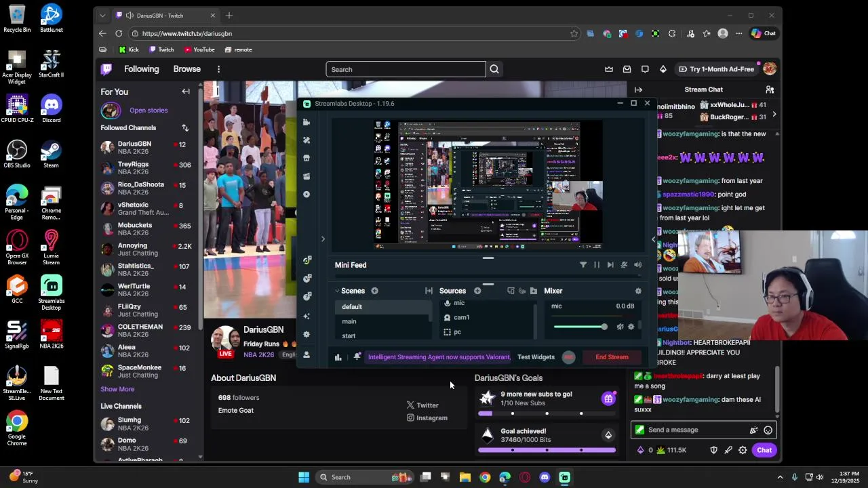The image size is (868, 488).
Task: Open performance stats bar chart icon
Action: click(x=338, y=357)
